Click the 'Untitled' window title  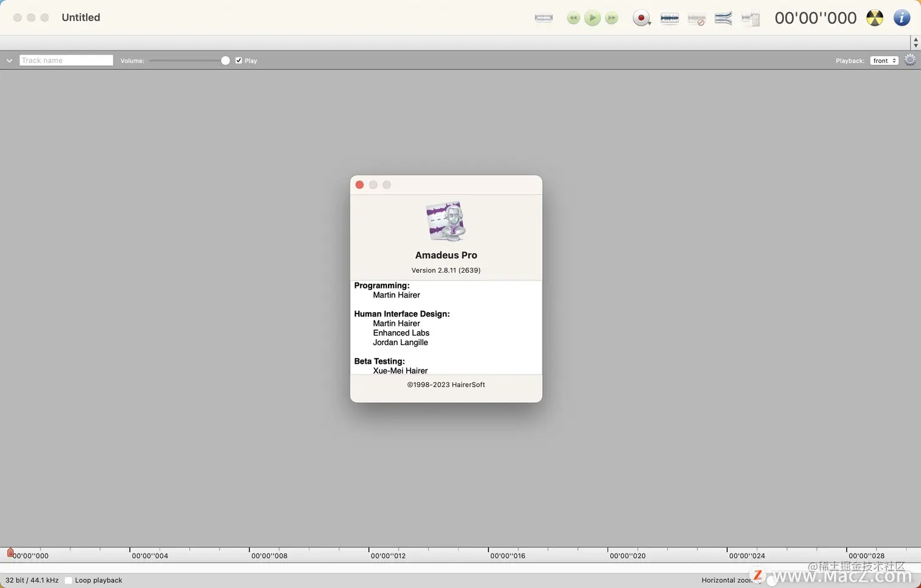(81, 18)
